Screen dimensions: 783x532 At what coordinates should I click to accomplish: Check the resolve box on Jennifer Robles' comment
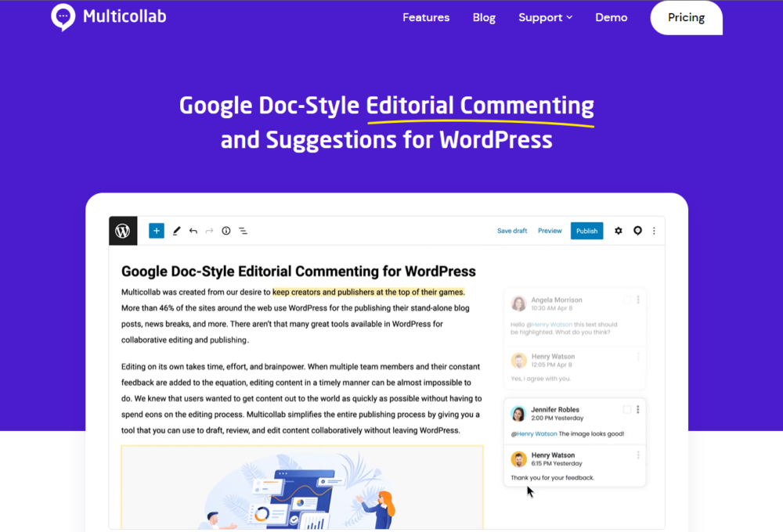coord(627,409)
